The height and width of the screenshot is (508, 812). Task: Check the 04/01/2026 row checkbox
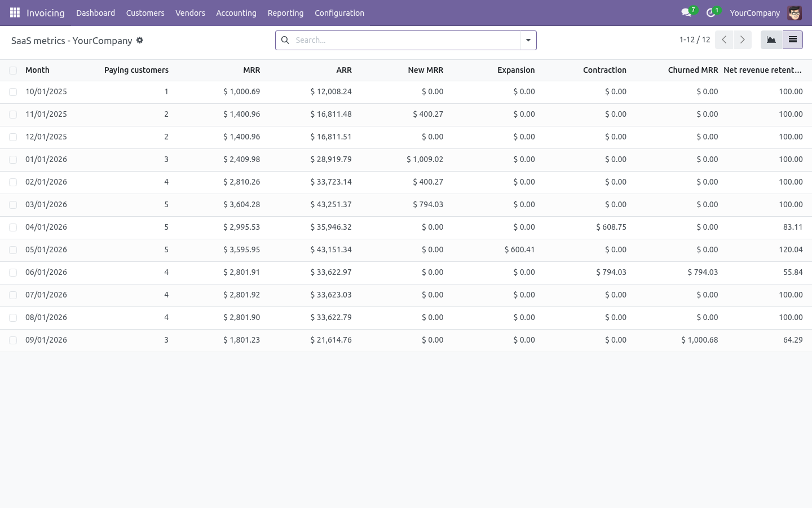[13, 227]
